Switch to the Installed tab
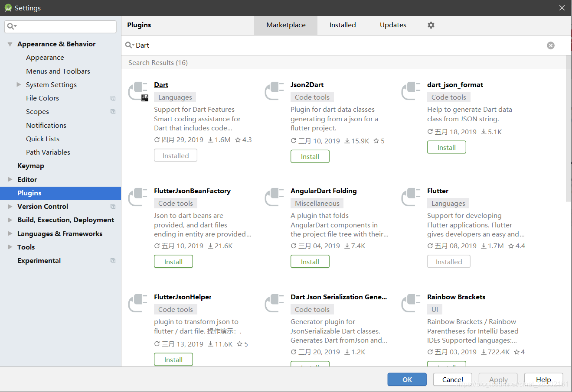This screenshot has height=392, width=572. [343, 25]
